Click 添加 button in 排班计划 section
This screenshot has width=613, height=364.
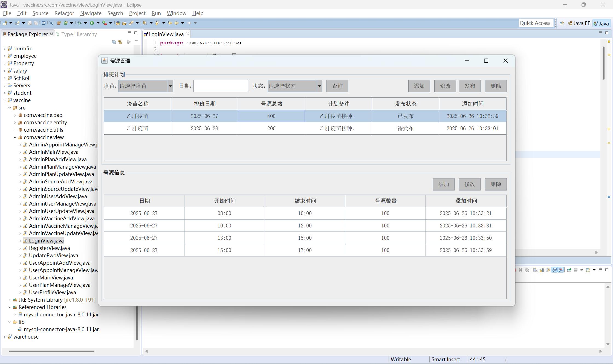click(419, 86)
